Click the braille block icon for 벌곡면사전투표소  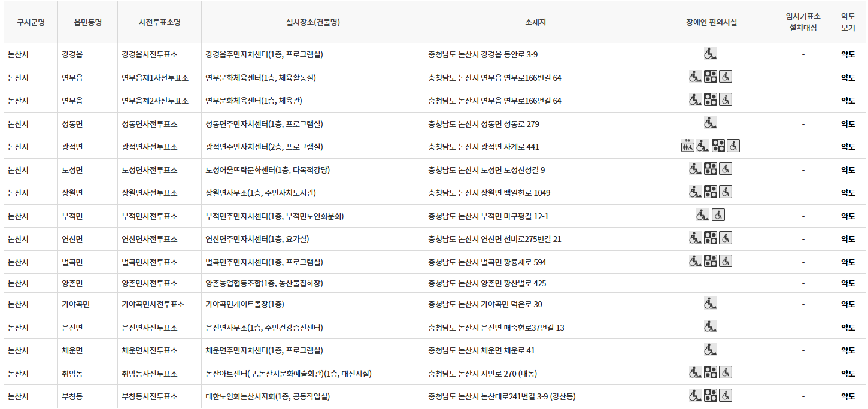(711, 262)
